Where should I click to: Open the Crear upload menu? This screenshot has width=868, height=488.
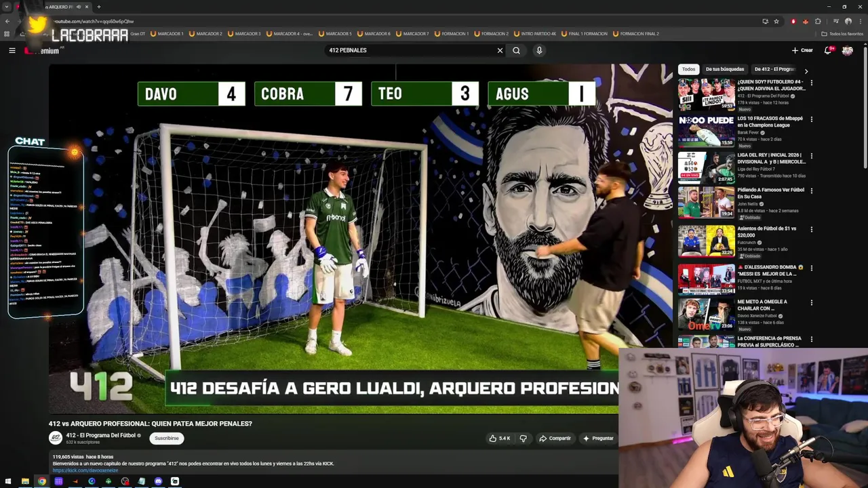[802, 50]
